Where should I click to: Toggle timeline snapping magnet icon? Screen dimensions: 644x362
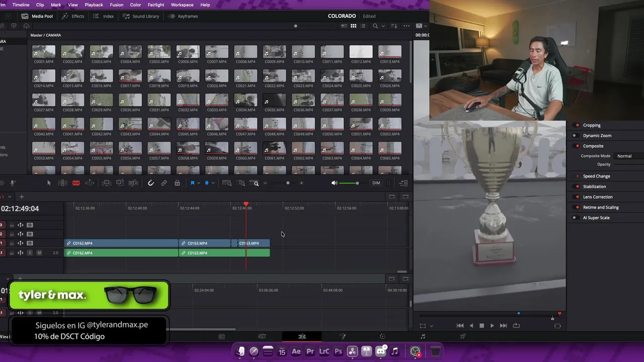point(151,183)
